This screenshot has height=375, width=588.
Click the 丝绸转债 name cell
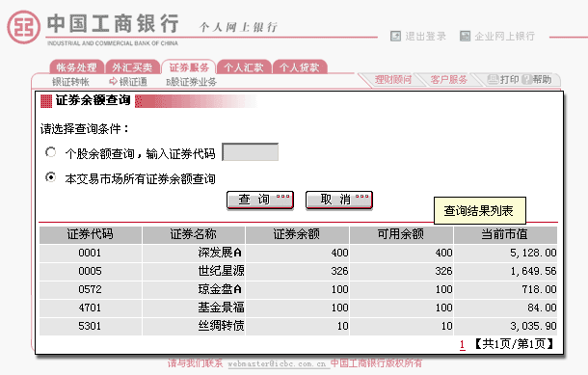tap(194, 326)
